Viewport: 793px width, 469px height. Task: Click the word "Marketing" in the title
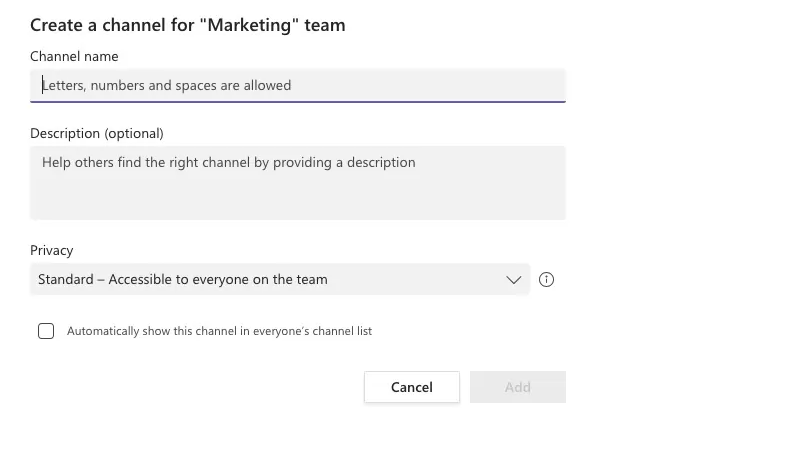252,25
